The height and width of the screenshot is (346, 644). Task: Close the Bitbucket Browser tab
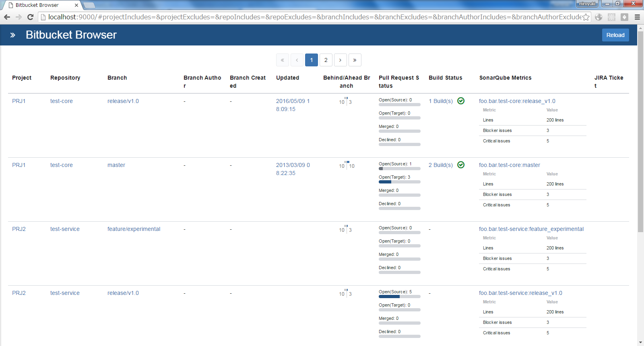pyautogui.click(x=76, y=5)
